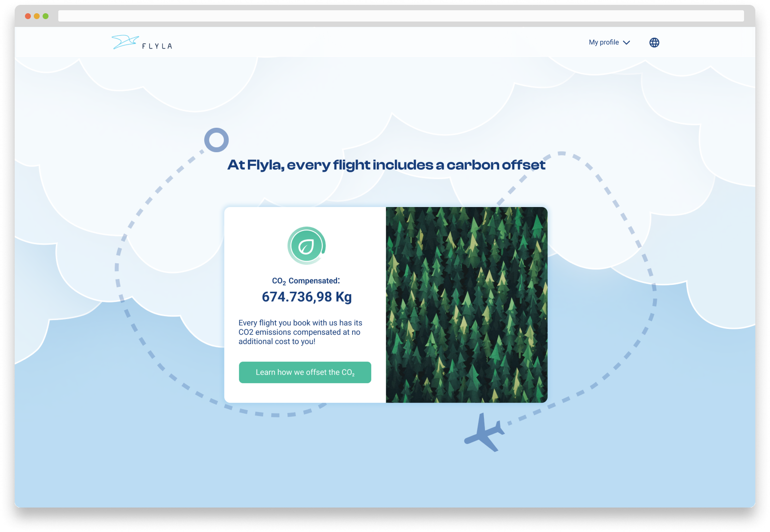
Task: Click the browser address bar
Action: pos(401,16)
